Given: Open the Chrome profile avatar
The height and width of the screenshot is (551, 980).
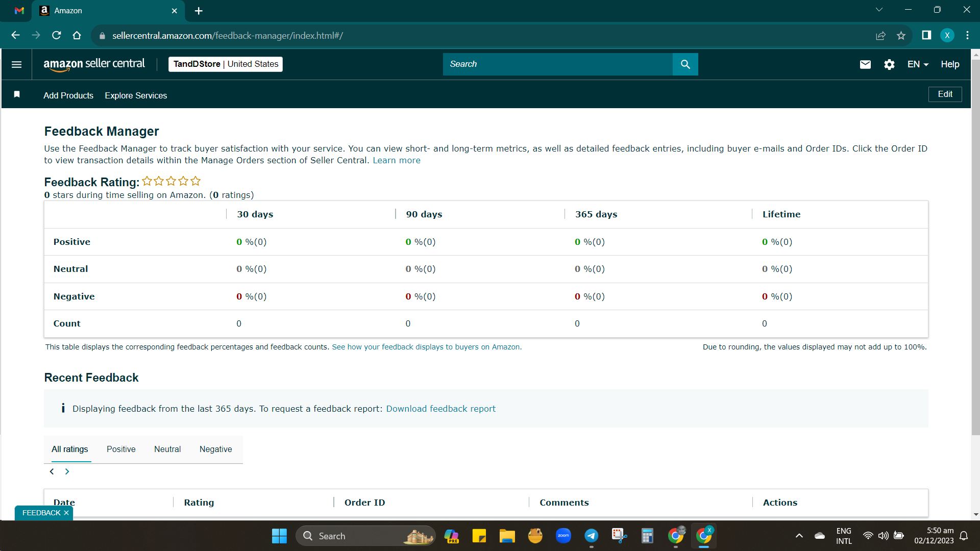Looking at the screenshot, I should point(947,35).
